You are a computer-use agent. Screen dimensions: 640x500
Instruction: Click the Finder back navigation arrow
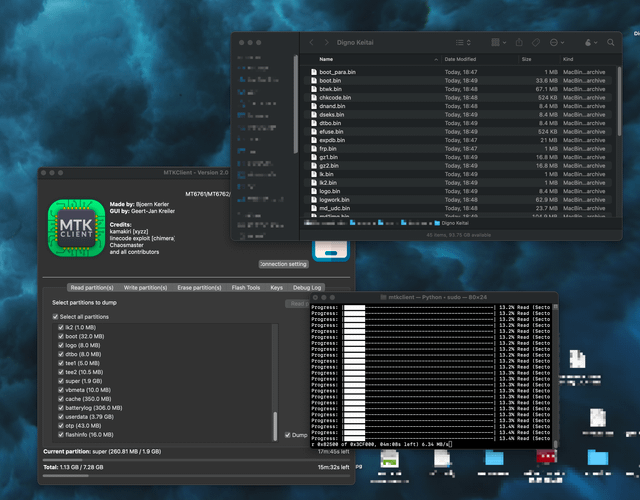[311, 42]
